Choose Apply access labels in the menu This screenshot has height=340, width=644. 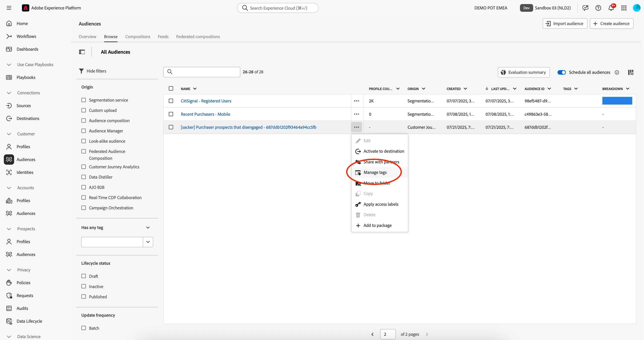point(379,204)
